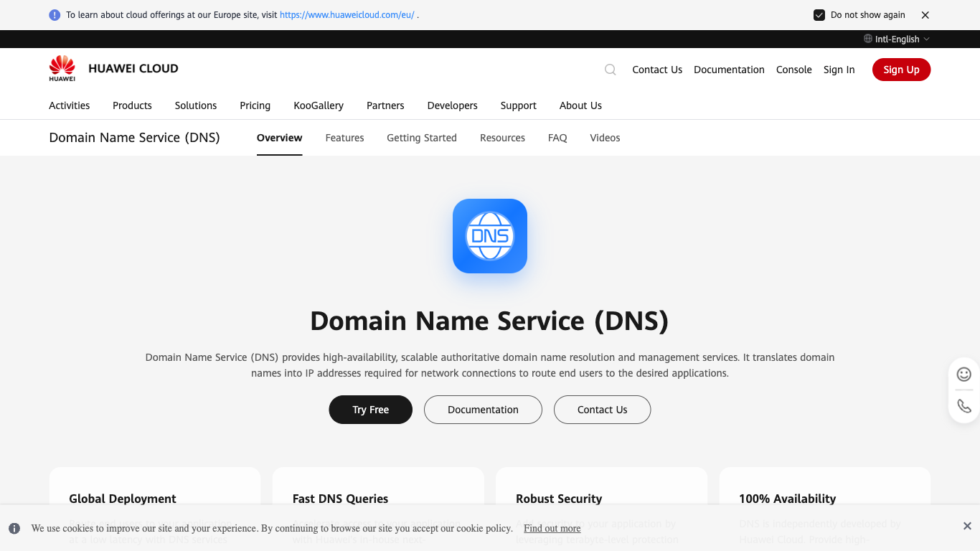Click the Contact Us outlined button

602,410
